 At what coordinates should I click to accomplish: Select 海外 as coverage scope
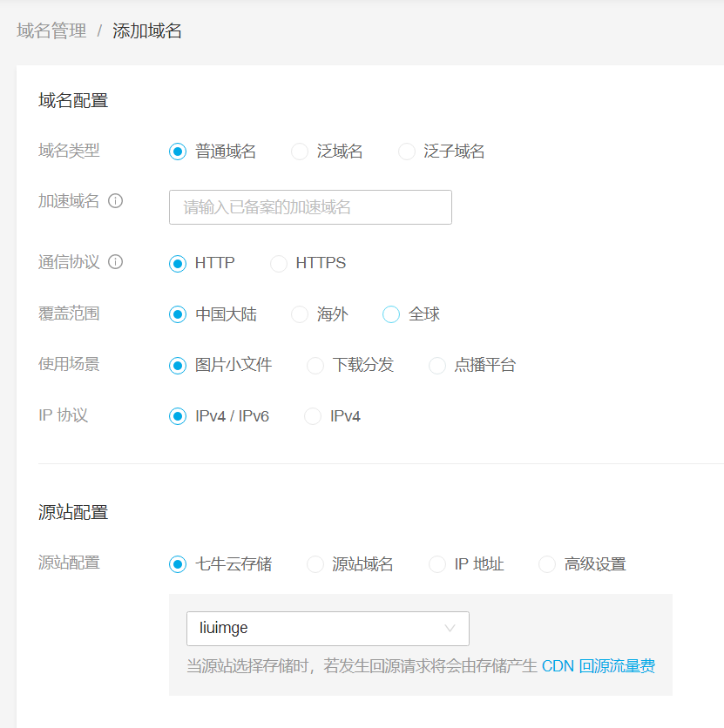pyautogui.click(x=299, y=314)
